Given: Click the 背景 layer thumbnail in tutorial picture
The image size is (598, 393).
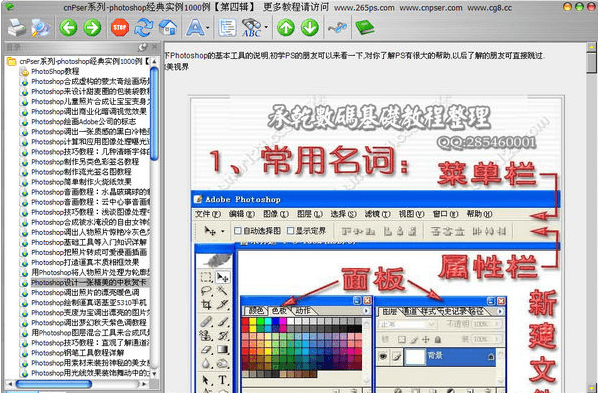Looking at the screenshot, I should tap(415, 357).
